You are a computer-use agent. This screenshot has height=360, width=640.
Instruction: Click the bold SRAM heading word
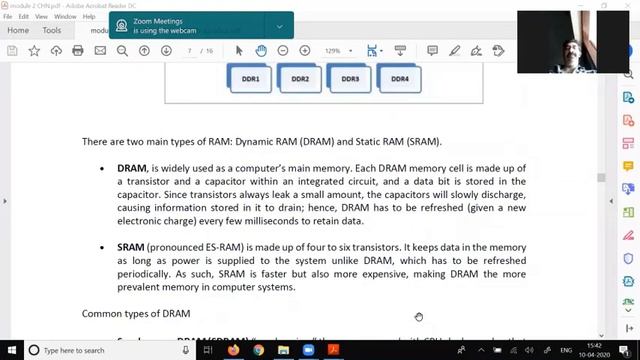coord(131,247)
